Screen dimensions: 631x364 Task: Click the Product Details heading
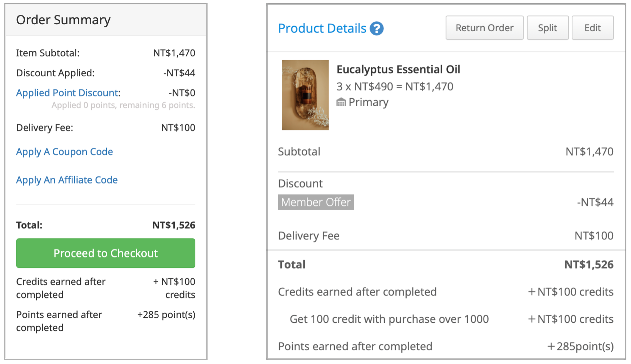322,28
